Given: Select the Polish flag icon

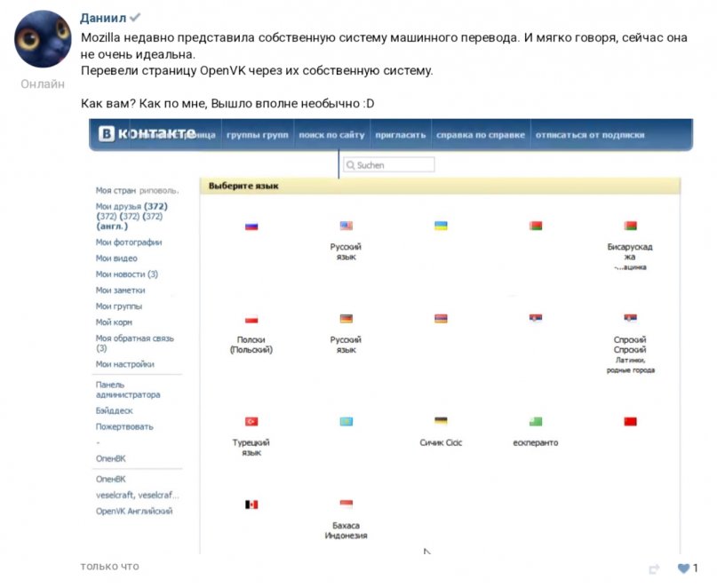Looking at the screenshot, I should (251, 320).
